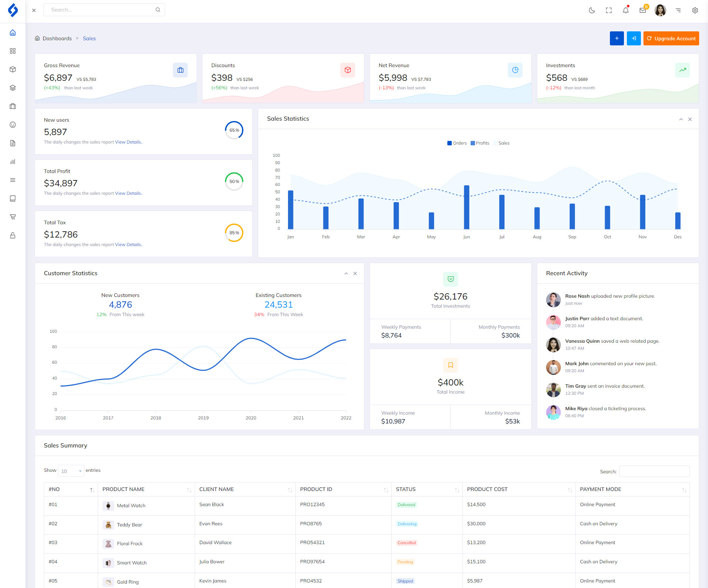The height and width of the screenshot is (588, 708).
Task: Open the mail inbox icon
Action: (x=643, y=10)
